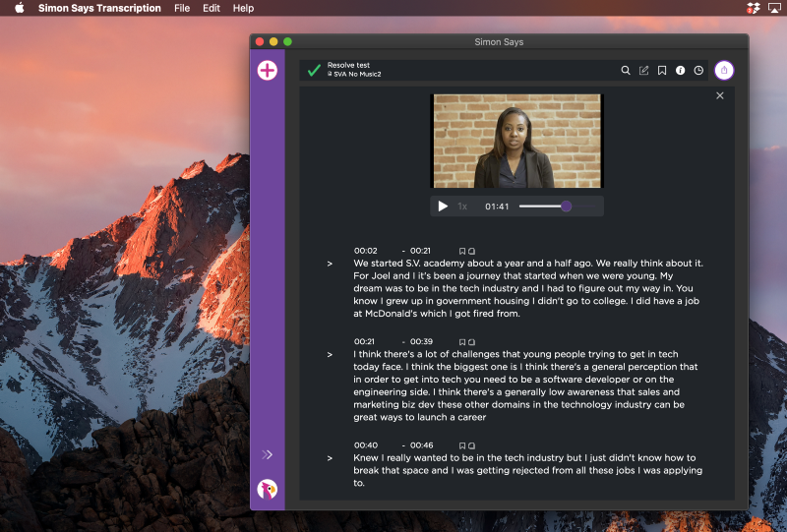Show project info via the i icon
Image resolution: width=787 pixels, height=532 pixels.
coord(680,71)
